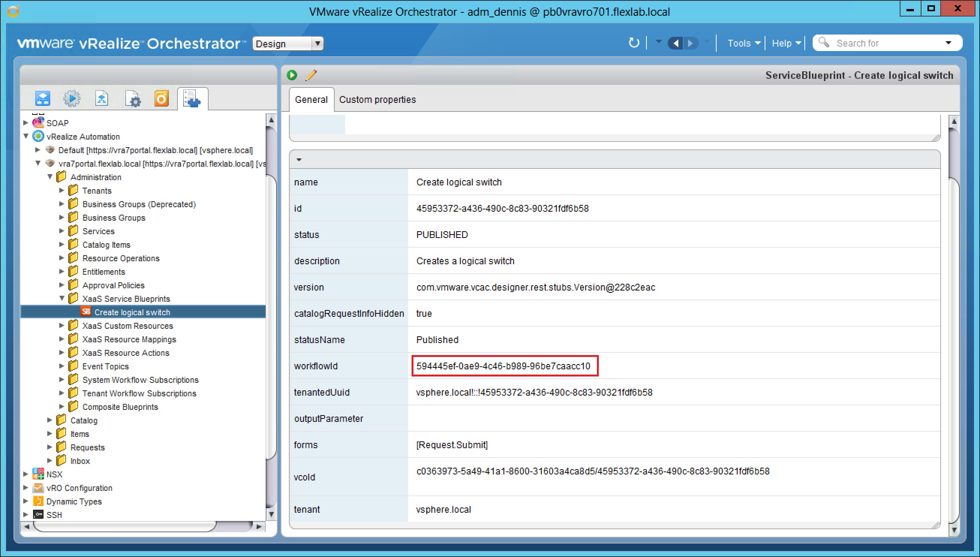Click the inventory tree scroll-up arrow
Image resolution: width=980 pixels, height=557 pixels.
click(271, 120)
